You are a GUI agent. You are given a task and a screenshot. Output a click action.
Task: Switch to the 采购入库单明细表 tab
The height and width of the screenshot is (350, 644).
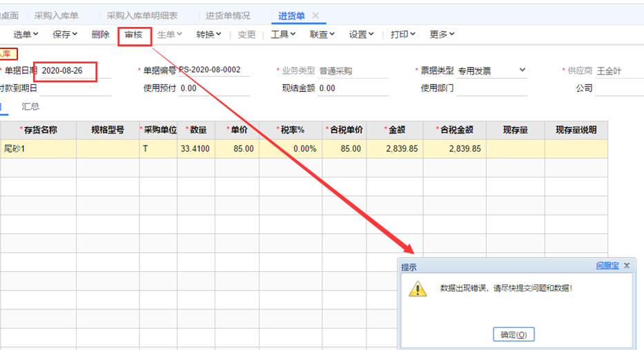point(142,16)
